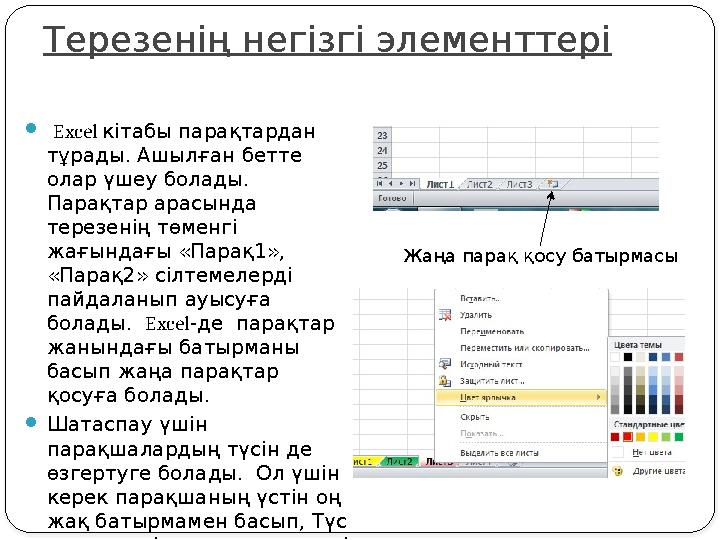
Task: Go to next sheet using tab arrow
Action: (x=401, y=184)
